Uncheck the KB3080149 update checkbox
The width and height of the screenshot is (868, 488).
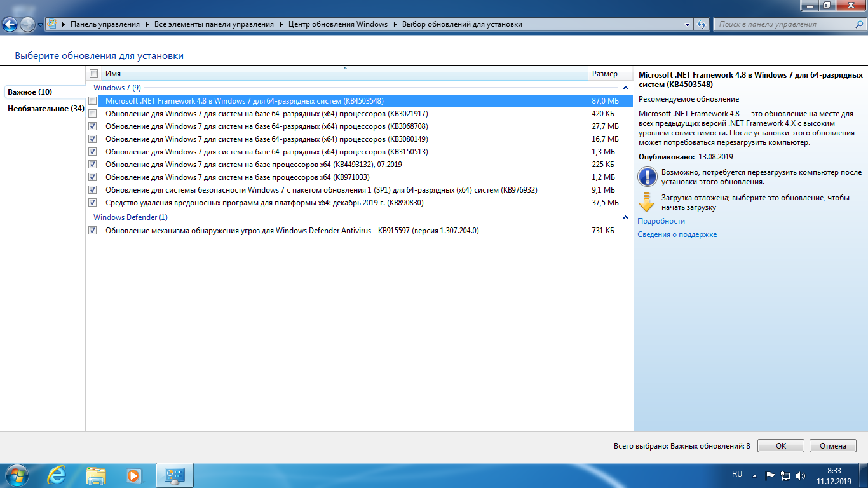[93, 139]
